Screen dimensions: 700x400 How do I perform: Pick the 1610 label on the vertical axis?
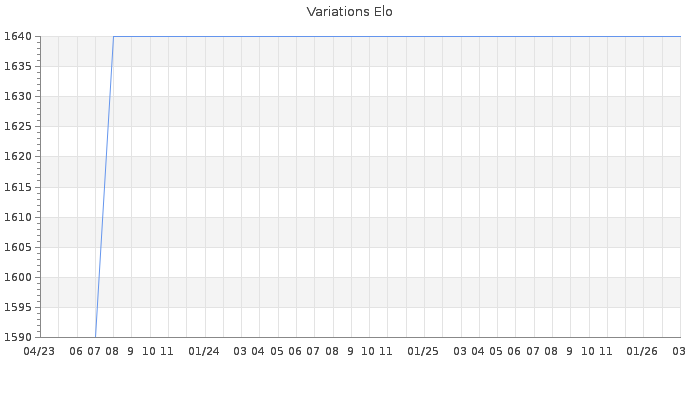tap(17, 218)
